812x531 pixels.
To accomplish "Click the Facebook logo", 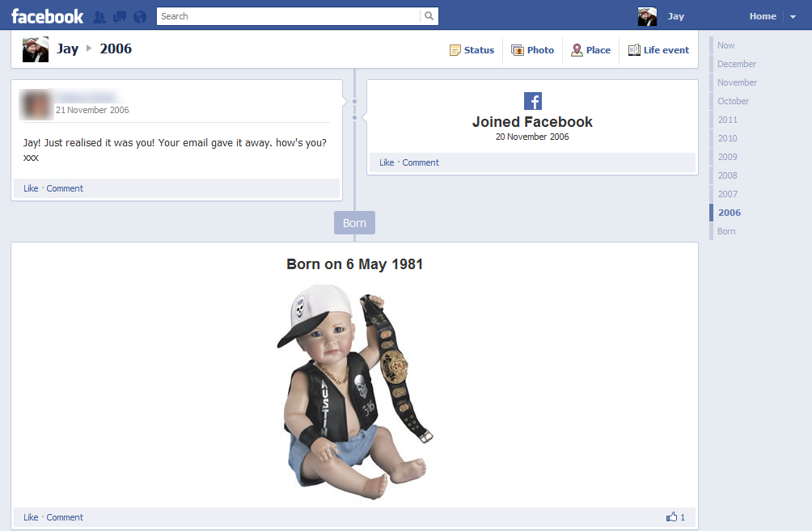I will (47, 16).
